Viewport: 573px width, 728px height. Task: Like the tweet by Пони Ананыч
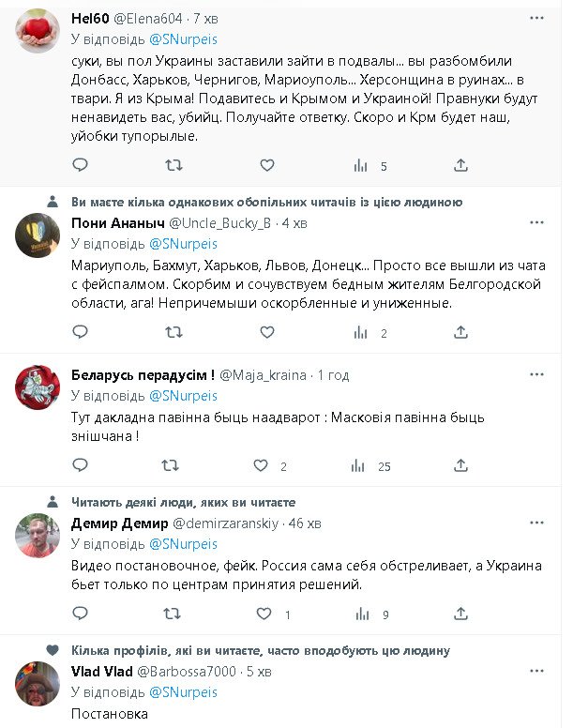pos(267,332)
